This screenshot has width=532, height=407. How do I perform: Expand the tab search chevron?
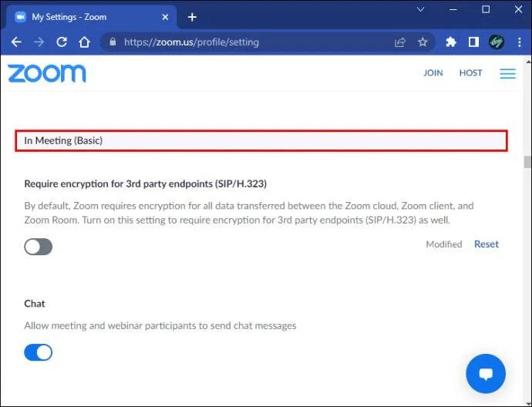click(x=420, y=9)
